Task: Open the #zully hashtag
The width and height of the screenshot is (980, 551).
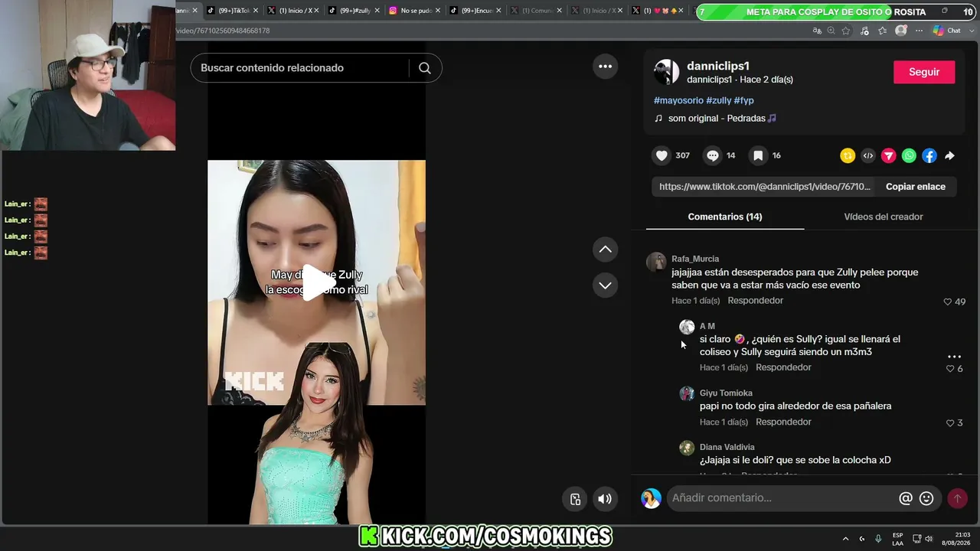Action: point(719,100)
